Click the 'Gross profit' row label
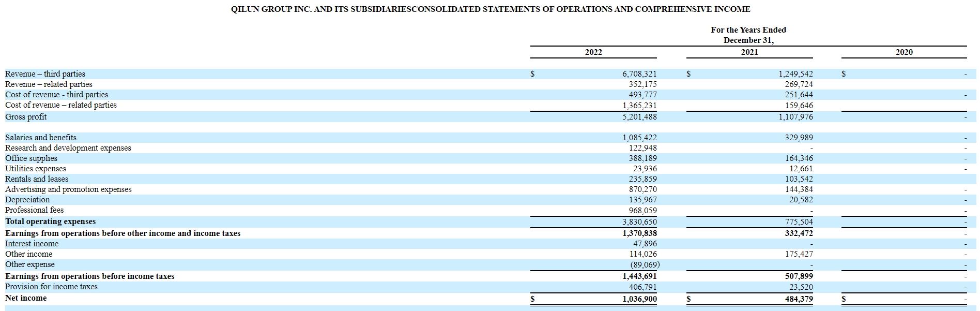Image resolution: width=980 pixels, height=311 pixels. point(26,117)
